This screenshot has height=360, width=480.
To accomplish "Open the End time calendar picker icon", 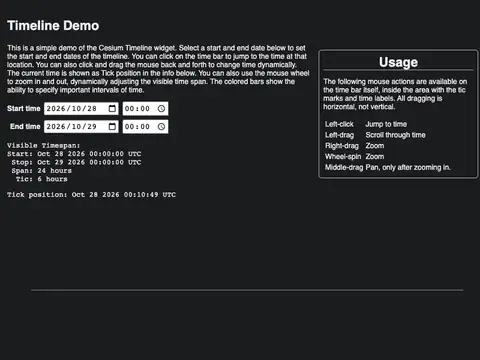I will pos(112,127).
